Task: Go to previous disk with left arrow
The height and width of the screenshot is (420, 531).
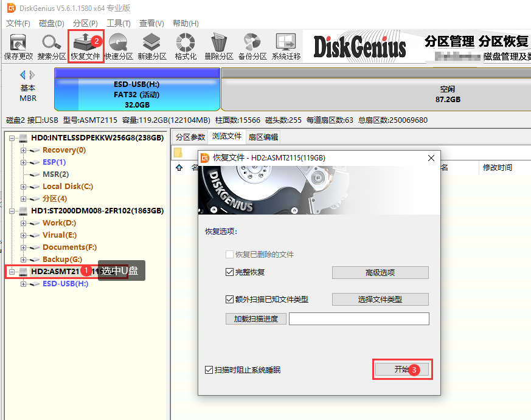Action: tap(23, 75)
